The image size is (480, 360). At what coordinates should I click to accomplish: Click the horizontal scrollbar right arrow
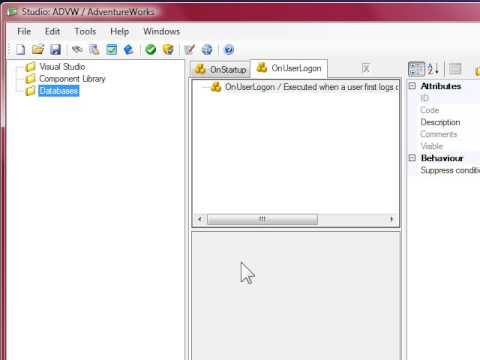(391, 219)
